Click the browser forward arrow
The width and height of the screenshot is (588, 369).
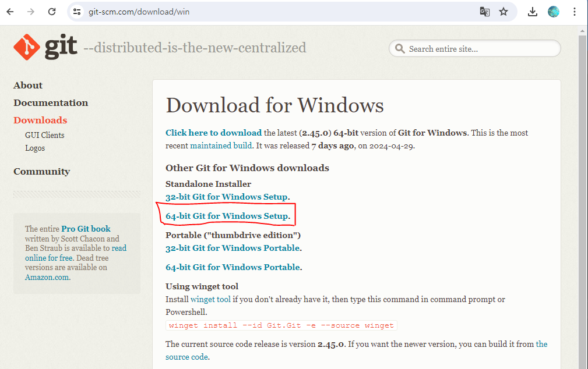pos(31,12)
